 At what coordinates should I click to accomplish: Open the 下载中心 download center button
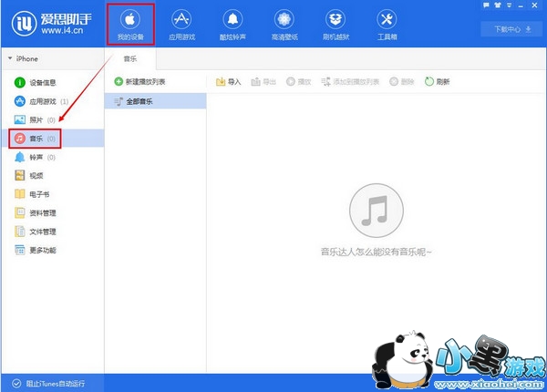pyautogui.click(x=512, y=29)
